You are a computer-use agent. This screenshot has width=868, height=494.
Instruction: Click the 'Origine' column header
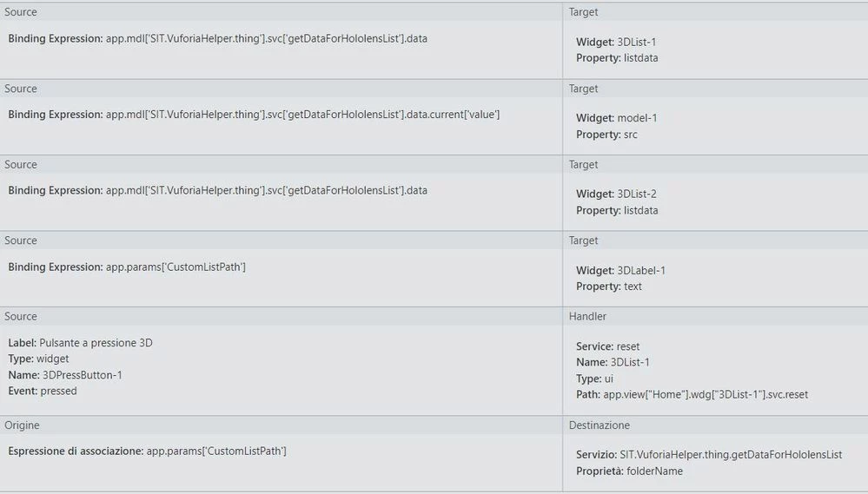click(22, 425)
